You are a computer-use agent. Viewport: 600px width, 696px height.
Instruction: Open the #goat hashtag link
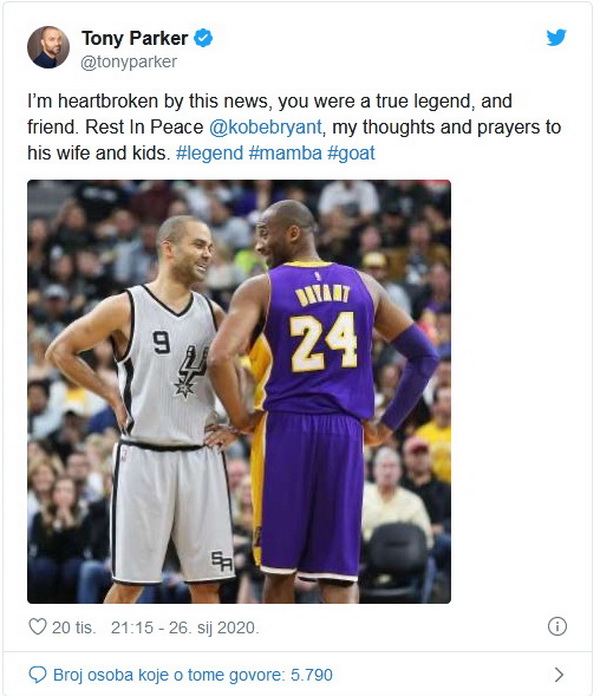(351, 153)
